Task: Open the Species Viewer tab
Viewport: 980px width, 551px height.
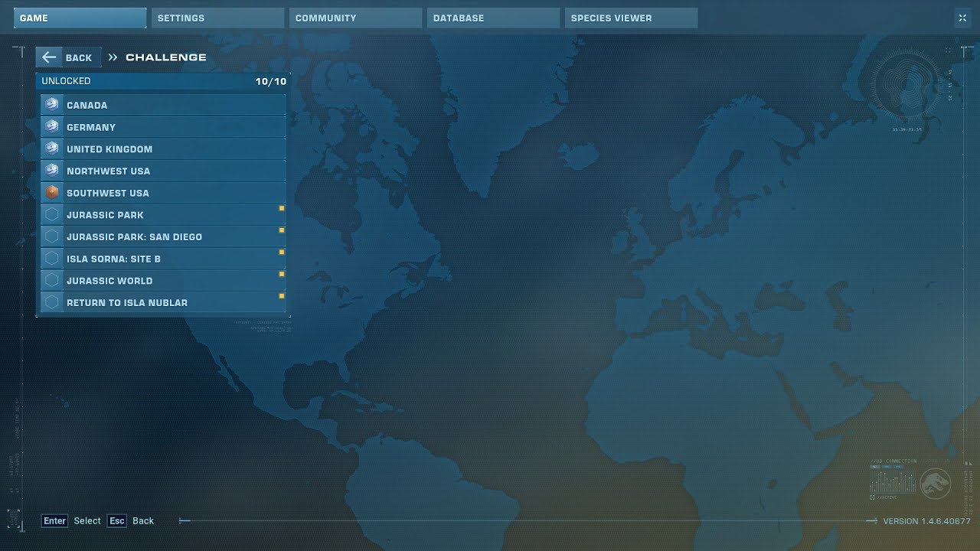Action: pyautogui.click(x=631, y=18)
